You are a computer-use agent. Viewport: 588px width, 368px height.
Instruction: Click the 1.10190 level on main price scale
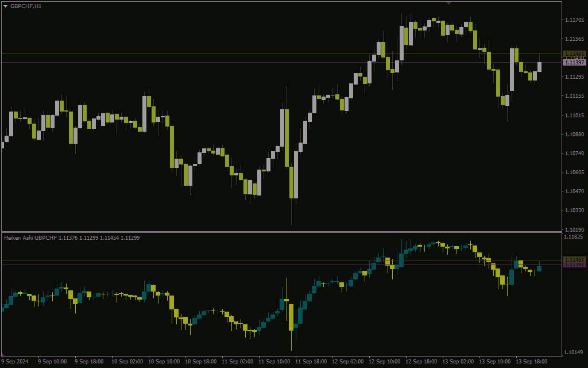point(574,229)
